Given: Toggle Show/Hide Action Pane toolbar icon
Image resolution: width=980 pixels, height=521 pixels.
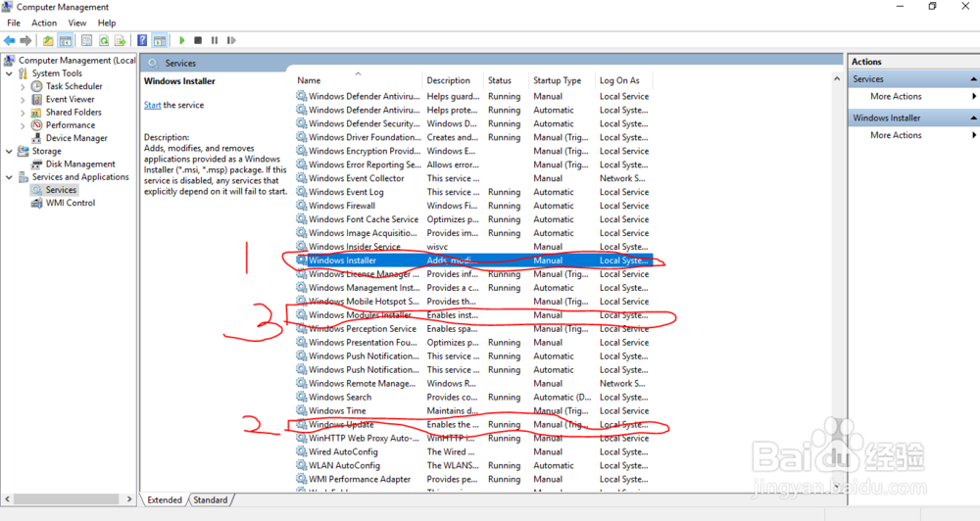Looking at the screenshot, I should coord(160,40).
